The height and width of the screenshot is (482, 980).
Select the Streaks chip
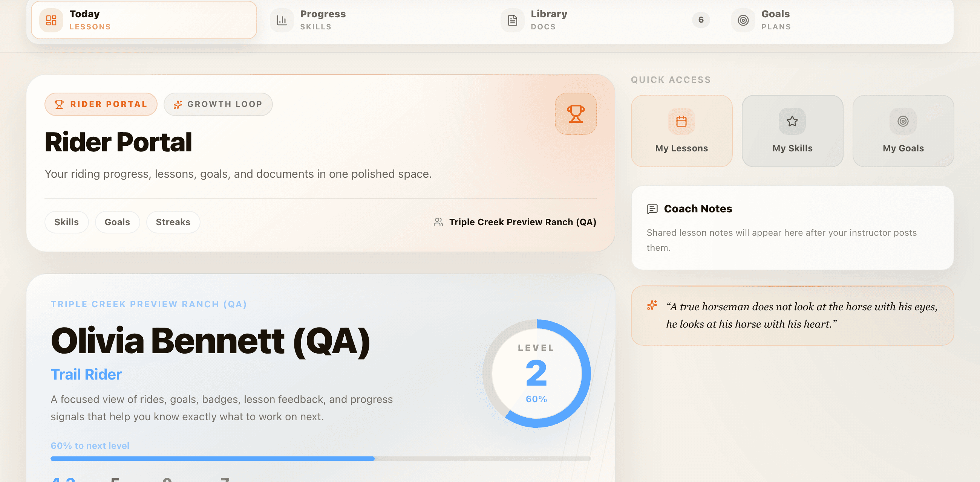[173, 222]
